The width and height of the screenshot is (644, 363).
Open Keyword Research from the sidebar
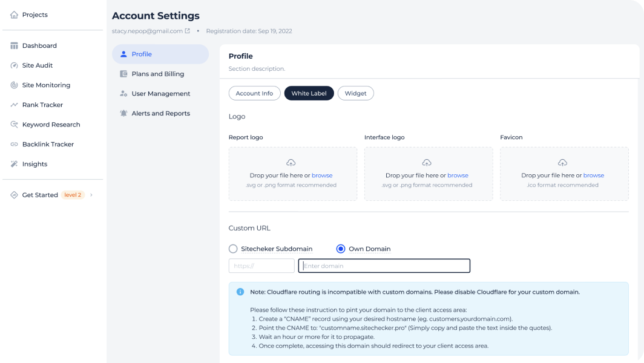coord(51,125)
